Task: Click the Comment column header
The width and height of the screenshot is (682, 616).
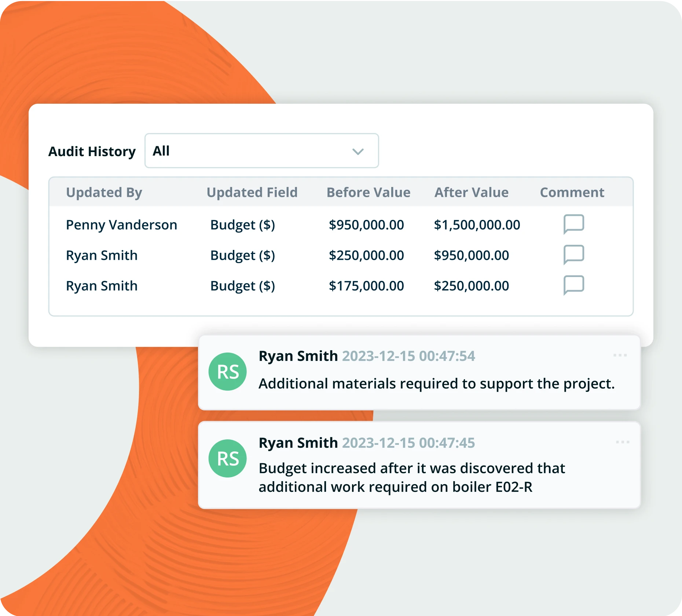Action: 572,192
